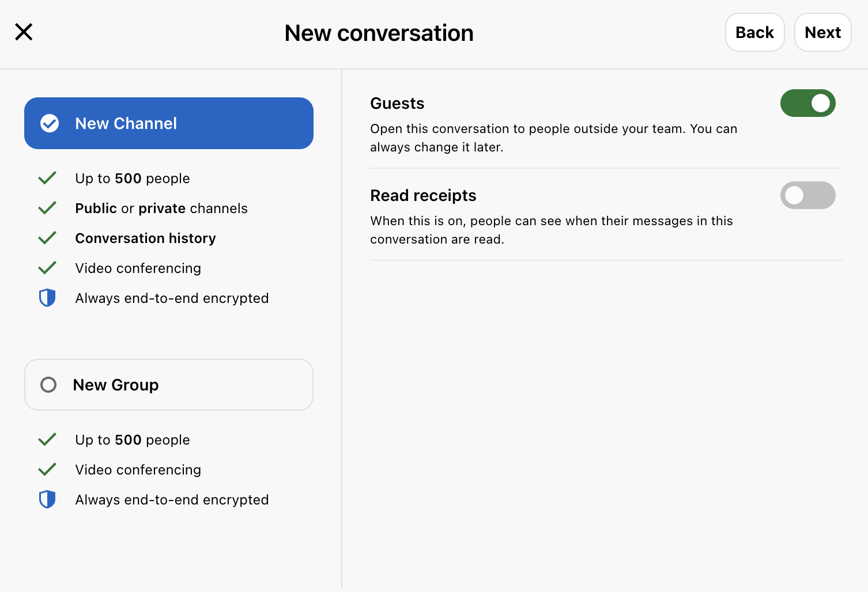Click checkmark beside Conversation history
Viewport: 868px width, 592px height.
point(47,238)
